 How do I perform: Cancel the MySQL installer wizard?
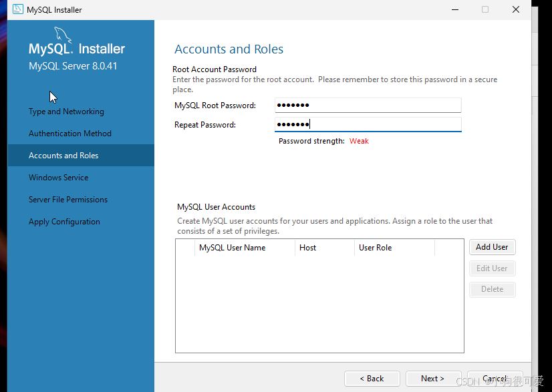(x=495, y=379)
